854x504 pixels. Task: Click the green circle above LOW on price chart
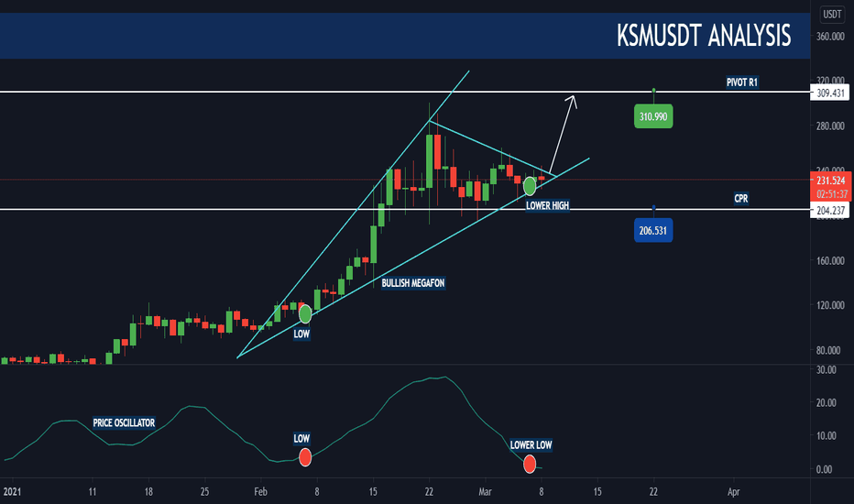pyautogui.click(x=305, y=313)
